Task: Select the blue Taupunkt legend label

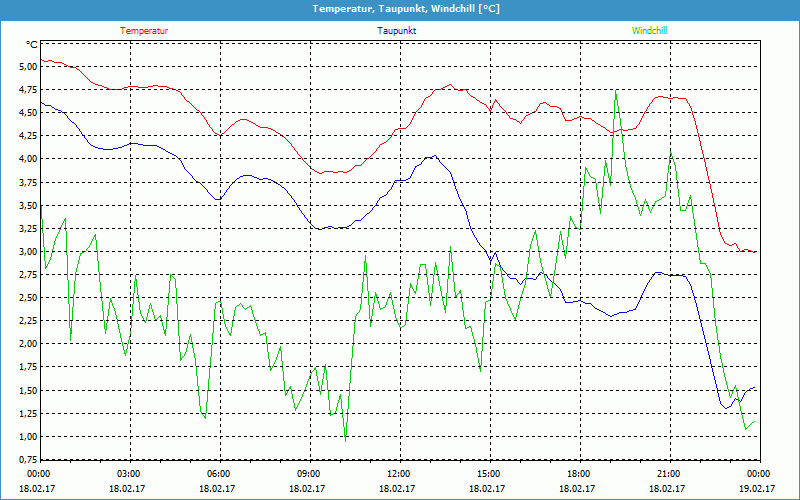Action: [x=397, y=31]
